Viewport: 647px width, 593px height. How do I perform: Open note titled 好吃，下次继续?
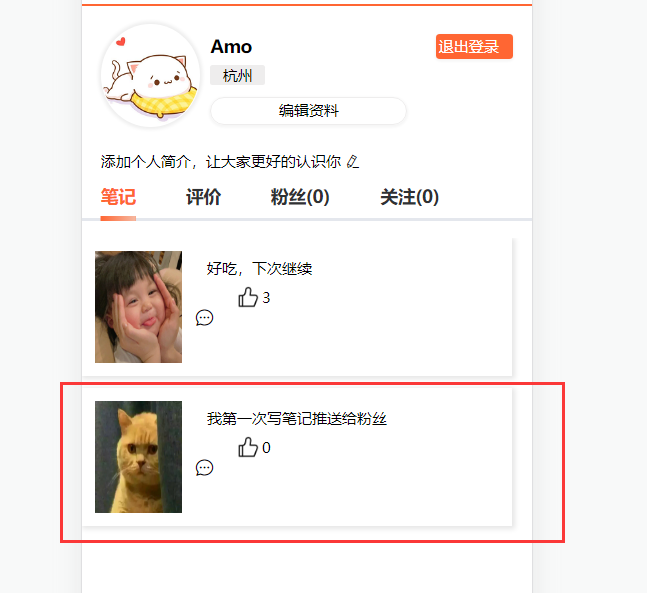259,269
